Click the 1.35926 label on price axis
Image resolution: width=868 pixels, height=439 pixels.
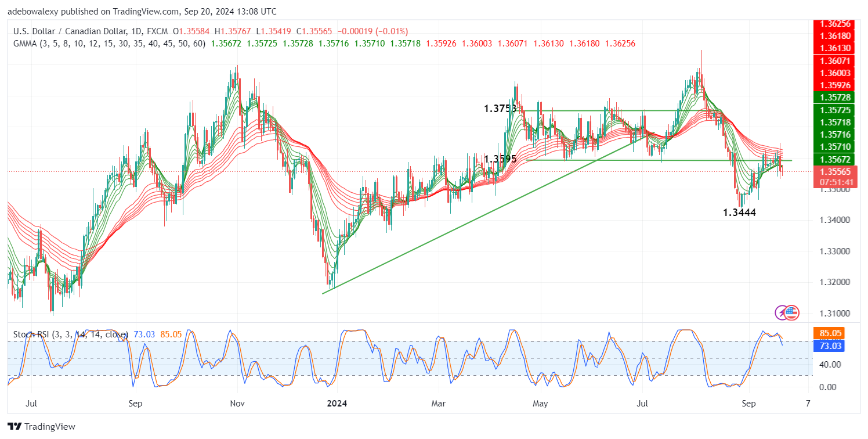point(835,85)
